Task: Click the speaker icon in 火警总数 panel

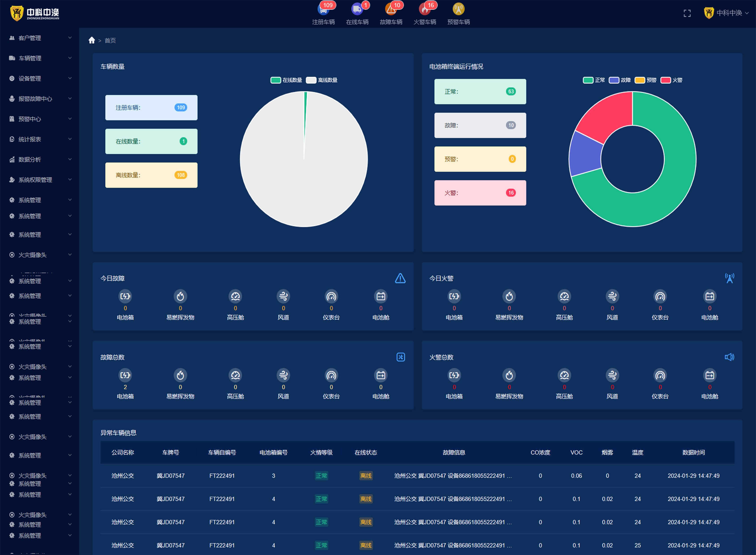Action: (729, 357)
